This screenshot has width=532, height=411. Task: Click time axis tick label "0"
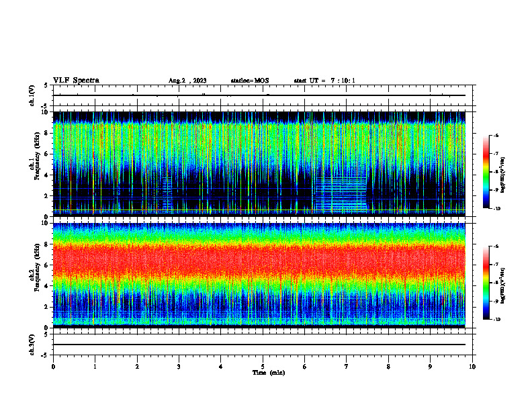pyautogui.click(x=53, y=367)
